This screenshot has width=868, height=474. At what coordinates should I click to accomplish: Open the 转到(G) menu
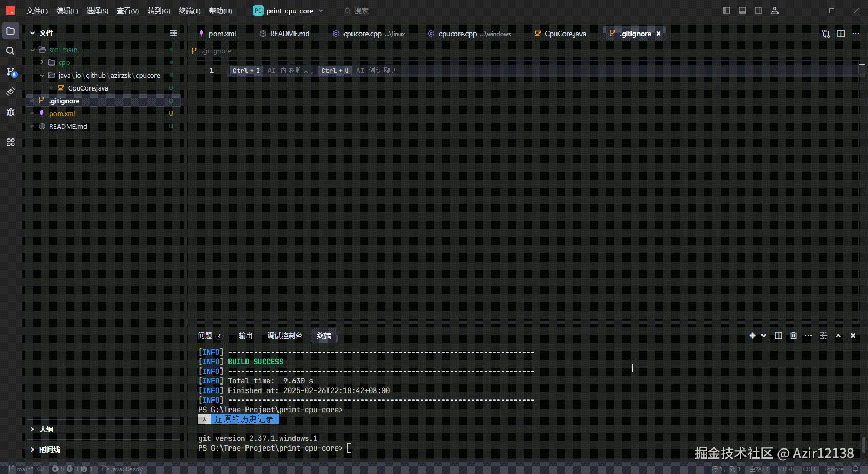coord(159,11)
